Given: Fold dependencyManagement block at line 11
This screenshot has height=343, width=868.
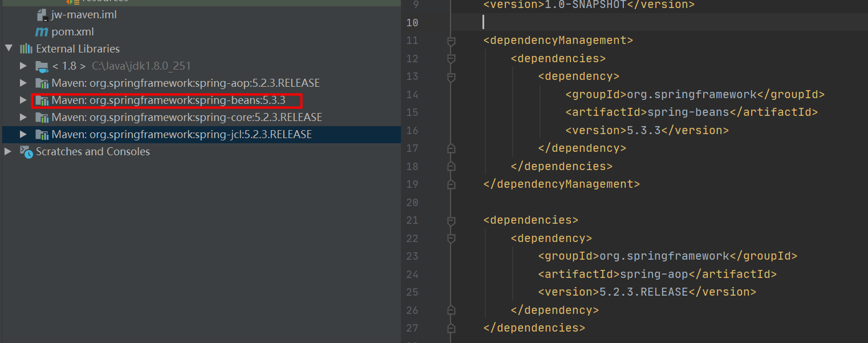Looking at the screenshot, I should 451,41.
